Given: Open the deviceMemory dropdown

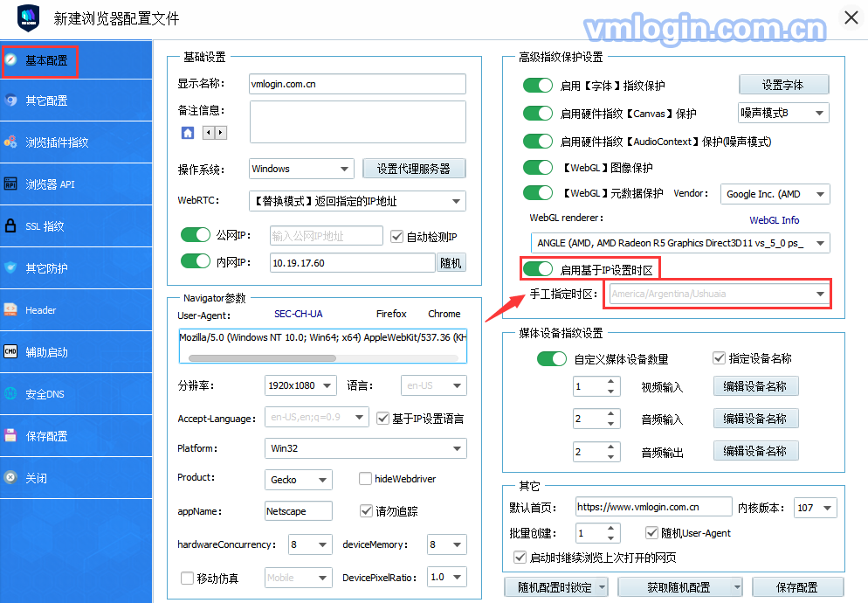Looking at the screenshot, I should (447, 544).
